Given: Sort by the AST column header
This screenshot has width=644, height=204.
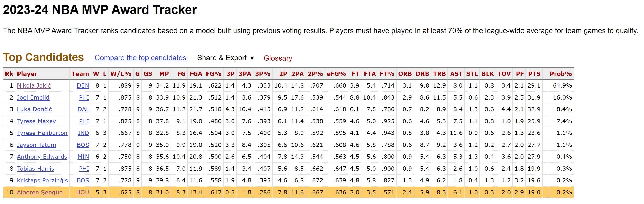Looking at the screenshot, I should point(456,74).
